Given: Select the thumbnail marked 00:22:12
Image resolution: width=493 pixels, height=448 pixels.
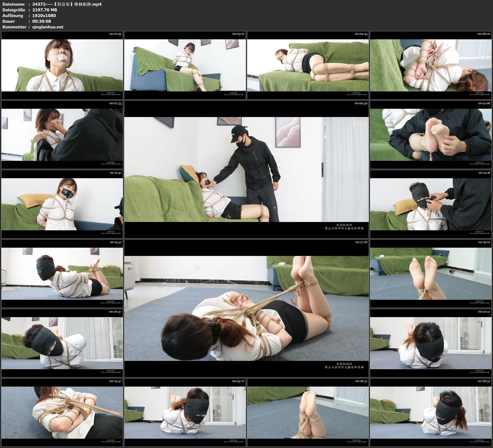Looking at the screenshot, I should pos(431,343).
